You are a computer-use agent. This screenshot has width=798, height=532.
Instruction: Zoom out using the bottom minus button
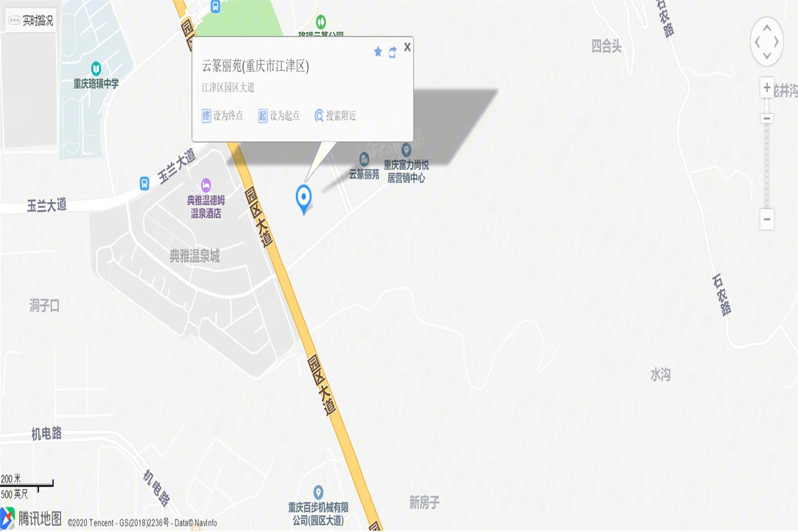tap(767, 219)
